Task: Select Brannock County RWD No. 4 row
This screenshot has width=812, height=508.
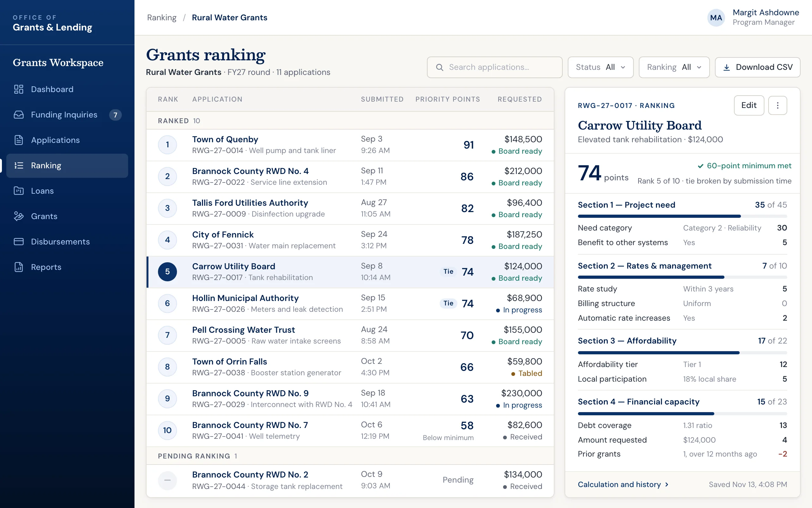Action: click(350, 177)
